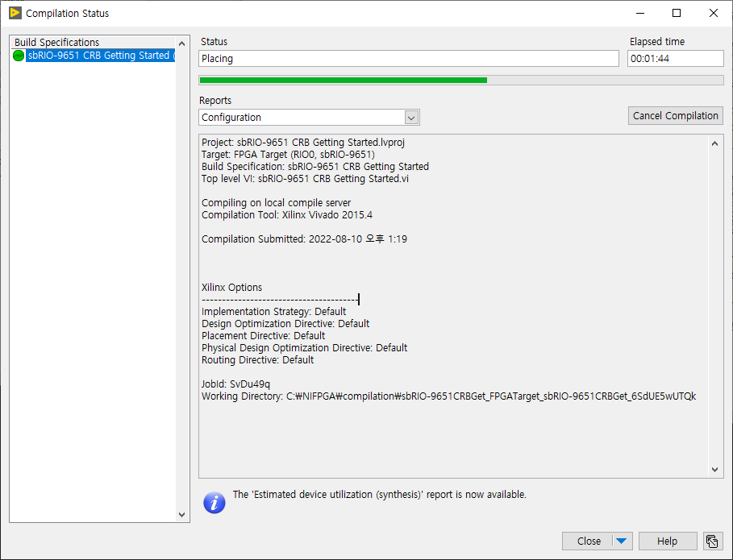733x560 pixels.
Task: Click the report text scroll-up arrow
Action: (714, 144)
